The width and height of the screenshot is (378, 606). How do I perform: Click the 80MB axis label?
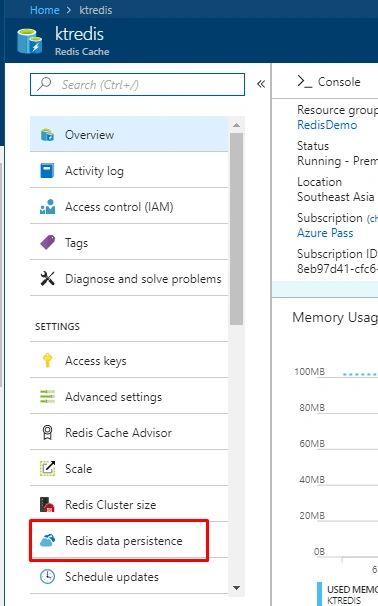[312, 408]
